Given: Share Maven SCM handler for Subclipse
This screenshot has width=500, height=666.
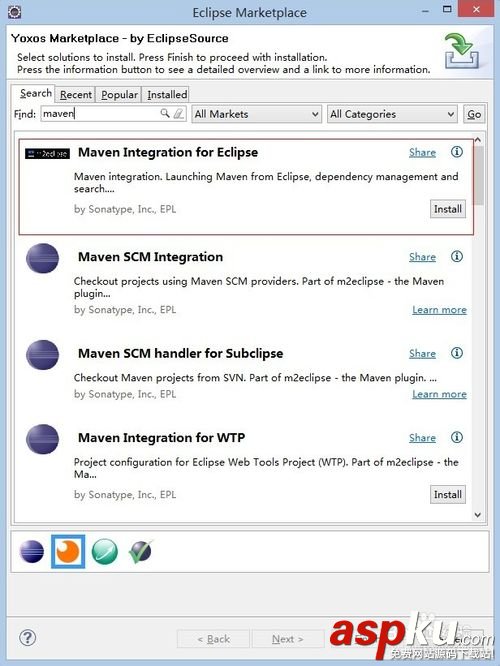Looking at the screenshot, I should [x=422, y=353].
